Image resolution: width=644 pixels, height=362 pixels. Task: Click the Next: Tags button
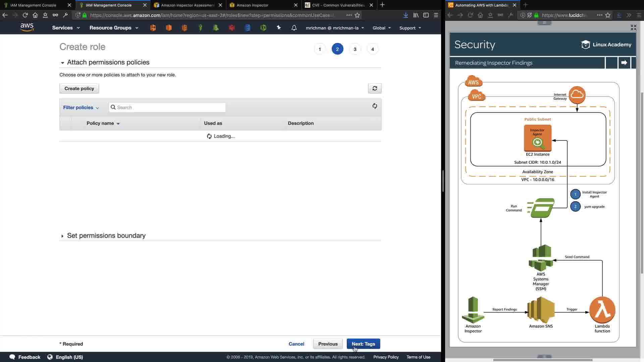coord(363,344)
